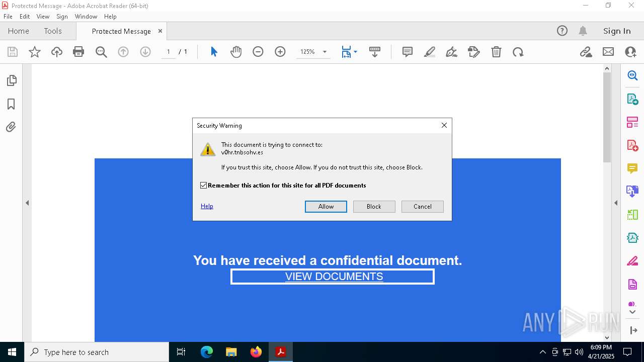Open page thumbnails panel
Screen dimensions: 644x362
tap(12, 80)
